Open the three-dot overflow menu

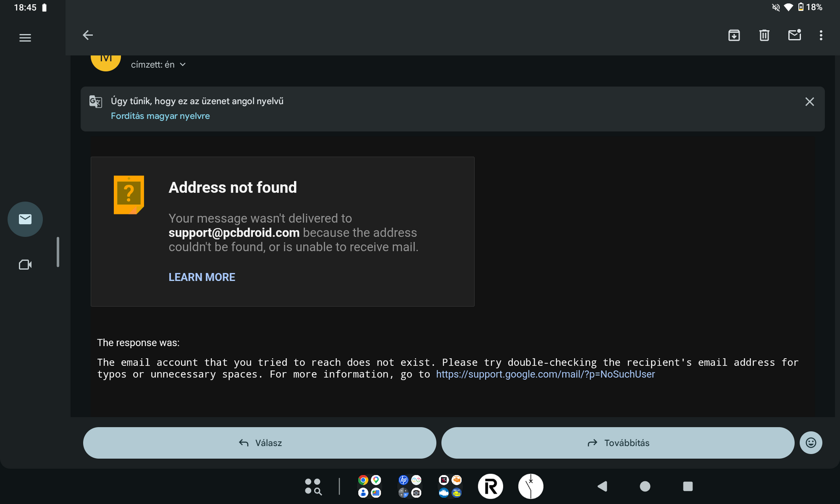click(x=821, y=35)
